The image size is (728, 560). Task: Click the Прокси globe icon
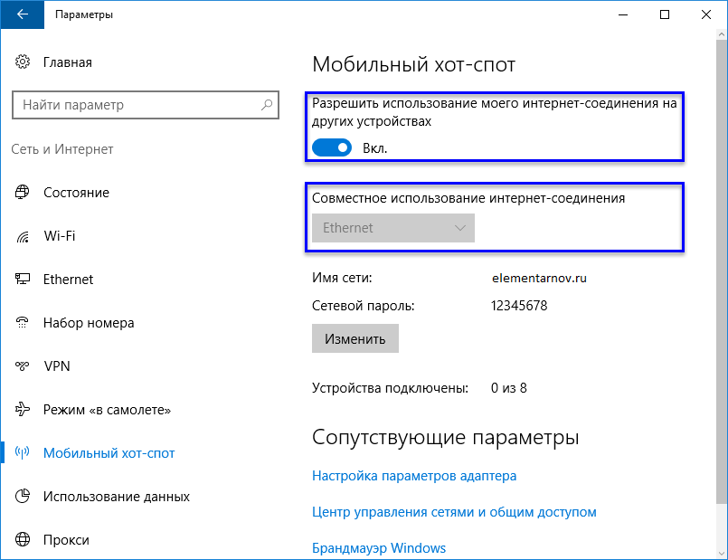pos(23,540)
